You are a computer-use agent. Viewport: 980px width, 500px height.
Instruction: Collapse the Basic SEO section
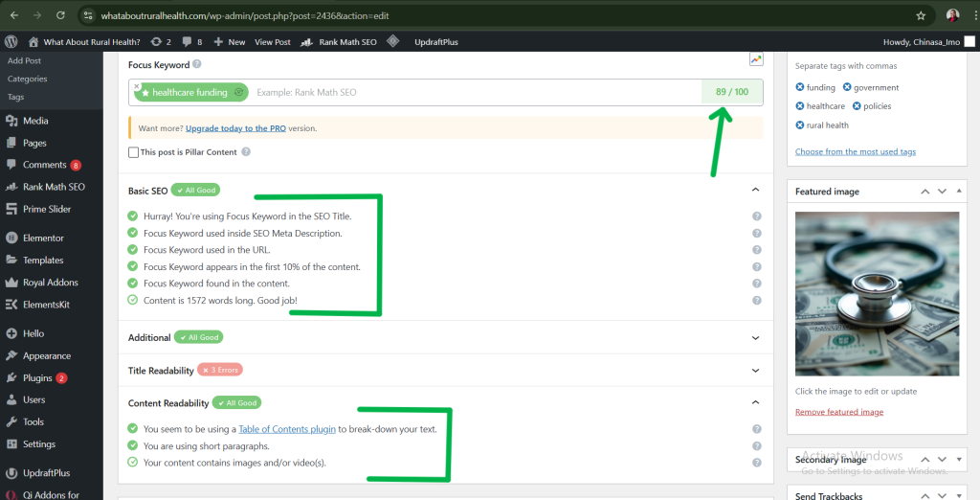(756, 191)
